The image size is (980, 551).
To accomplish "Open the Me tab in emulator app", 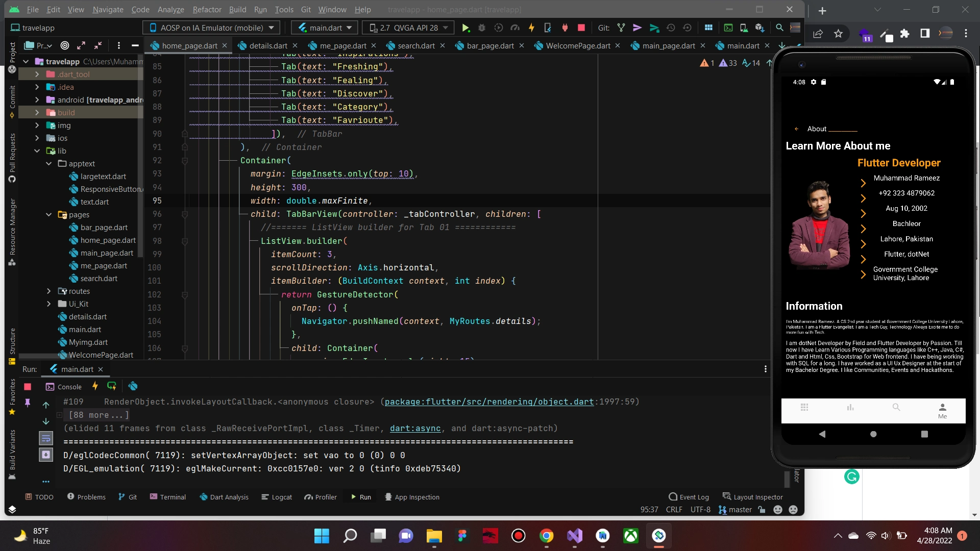I will pyautogui.click(x=942, y=411).
